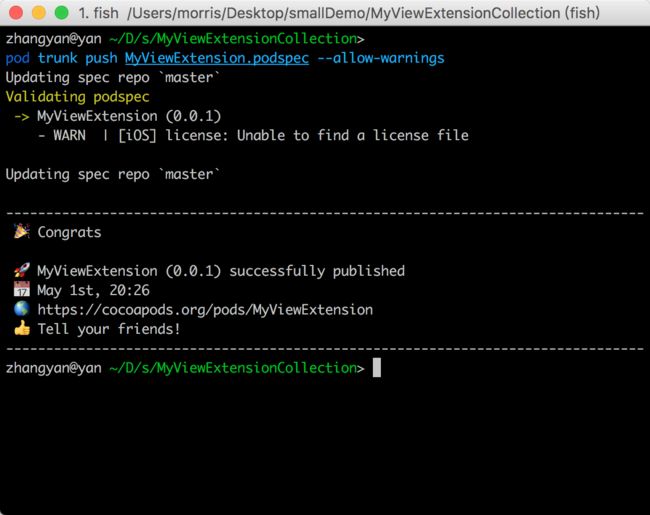650x515 pixels.
Task: Click the first 'Updating spec repo' line
Action: click(113, 78)
